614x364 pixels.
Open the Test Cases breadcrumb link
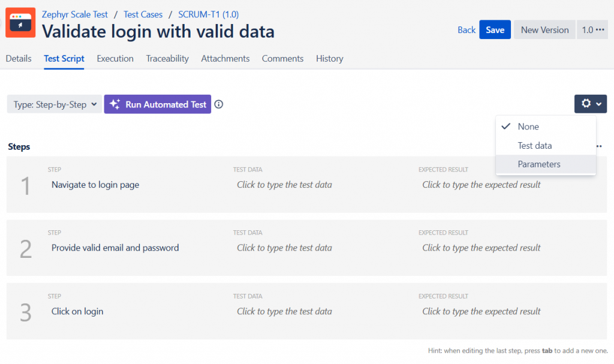[143, 14]
